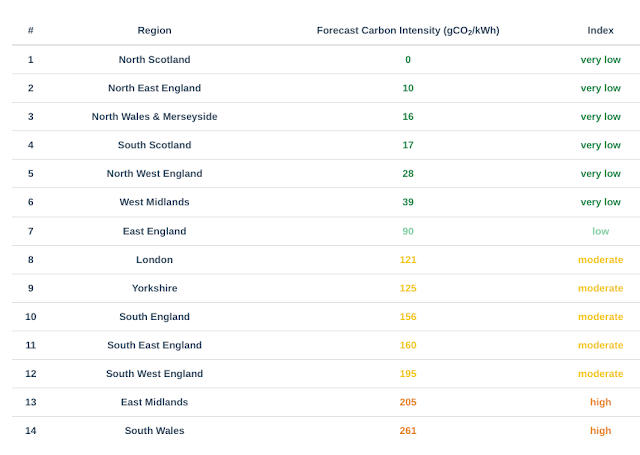Select the West Midlands region cell
The image size is (640, 455).
154,202
